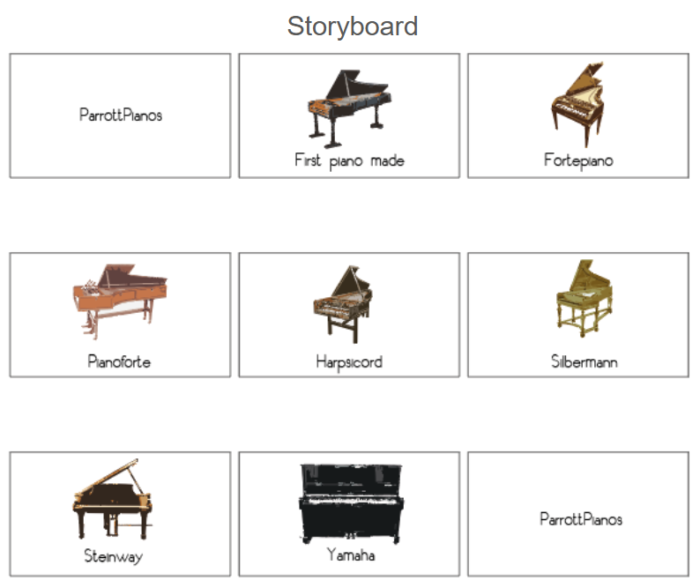The width and height of the screenshot is (700, 588).
Task: Select the Pianoforte caption label
Action: coord(119,361)
